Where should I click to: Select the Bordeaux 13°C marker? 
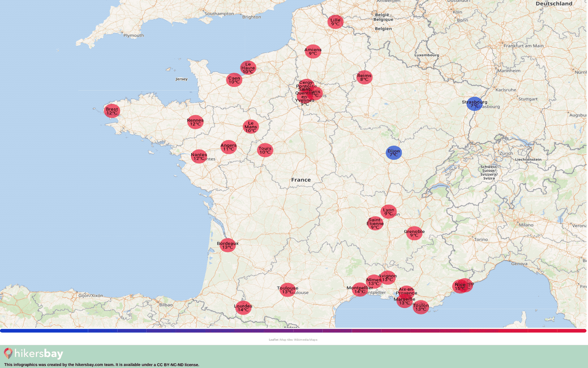tap(227, 245)
